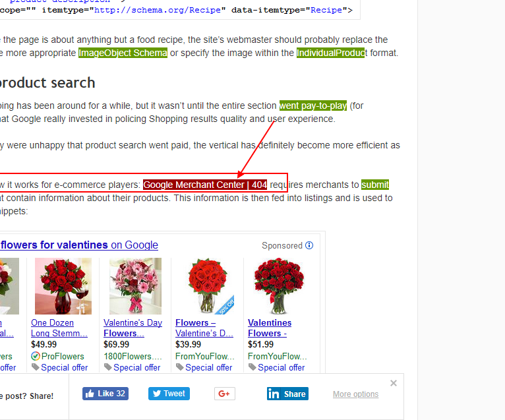Click the ProFlowers verified checkmark icon

click(x=36, y=356)
